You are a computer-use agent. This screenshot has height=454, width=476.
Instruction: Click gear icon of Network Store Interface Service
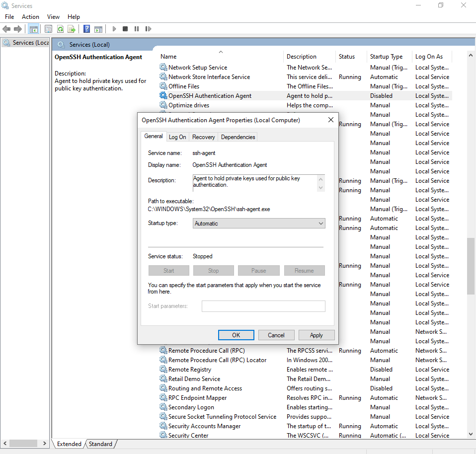163,76
